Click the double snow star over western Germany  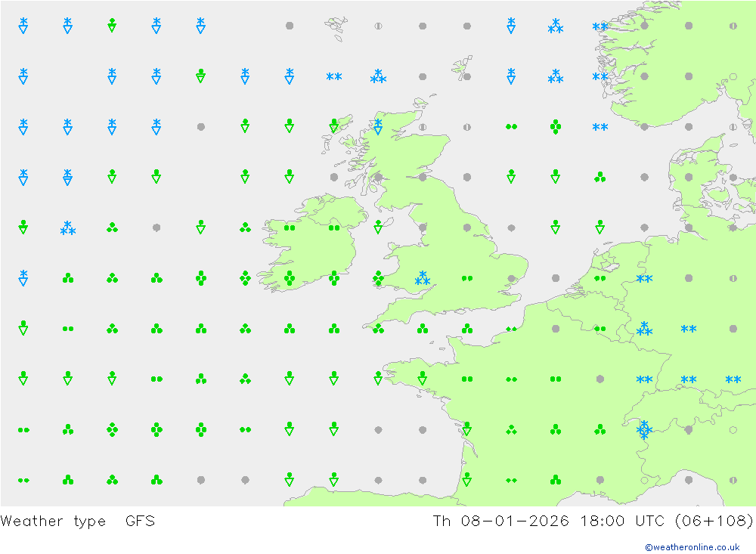644,278
